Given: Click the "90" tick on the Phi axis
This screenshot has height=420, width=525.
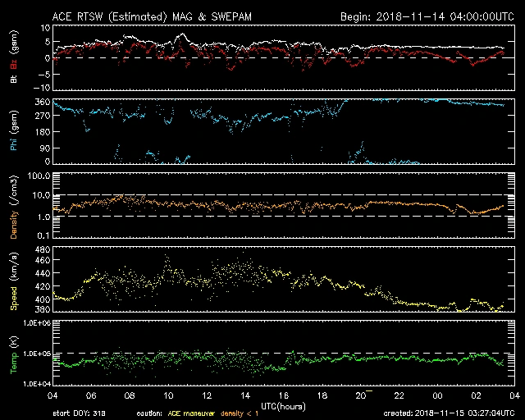Looking at the screenshot, I should pyautogui.click(x=45, y=148).
